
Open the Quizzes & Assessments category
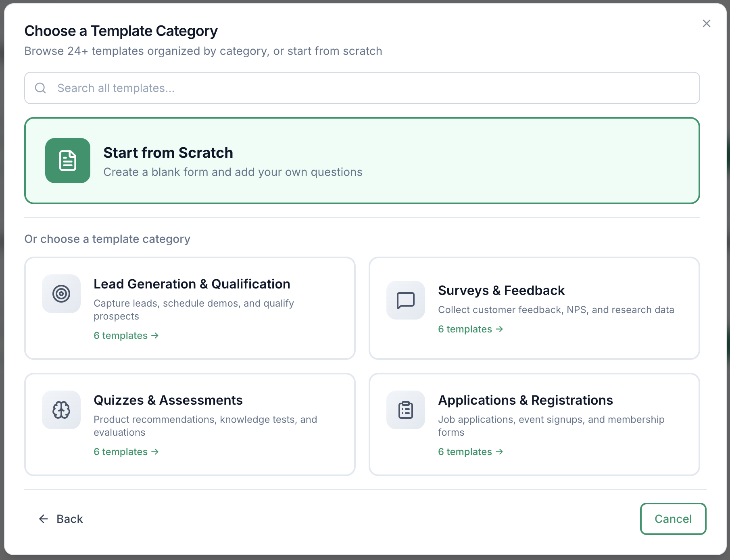pos(190,424)
